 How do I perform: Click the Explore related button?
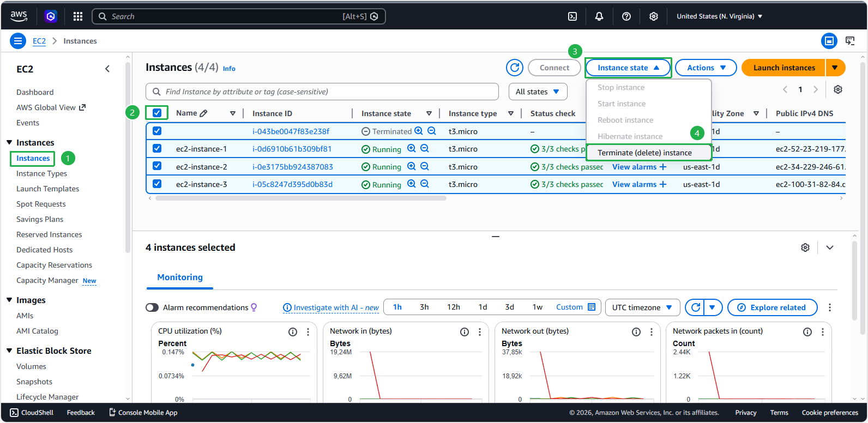click(x=773, y=307)
